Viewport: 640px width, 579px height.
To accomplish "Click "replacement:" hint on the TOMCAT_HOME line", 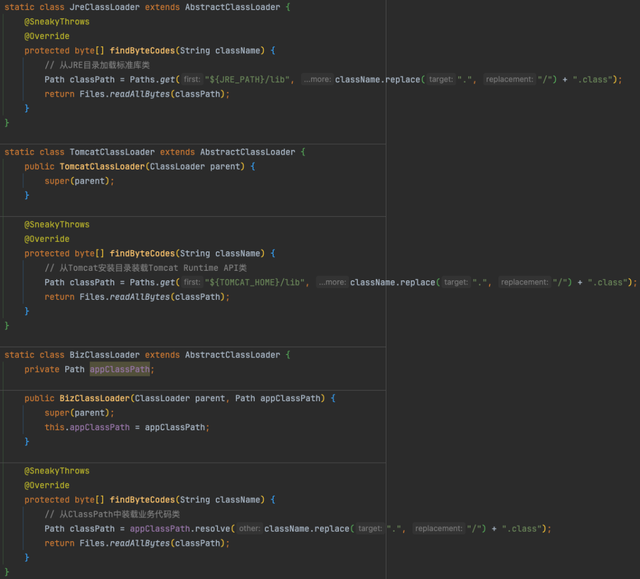I will (524, 282).
